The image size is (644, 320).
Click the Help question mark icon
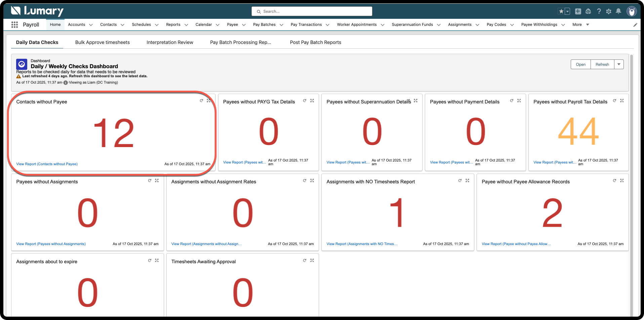(599, 11)
